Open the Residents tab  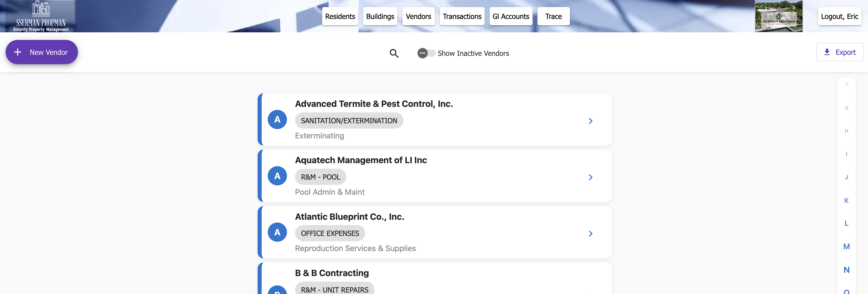(x=340, y=16)
